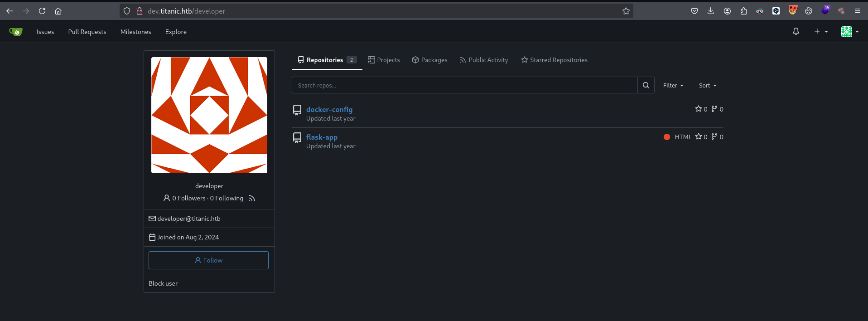Open the notifications bell
The height and width of the screenshot is (321, 868).
(796, 31)
